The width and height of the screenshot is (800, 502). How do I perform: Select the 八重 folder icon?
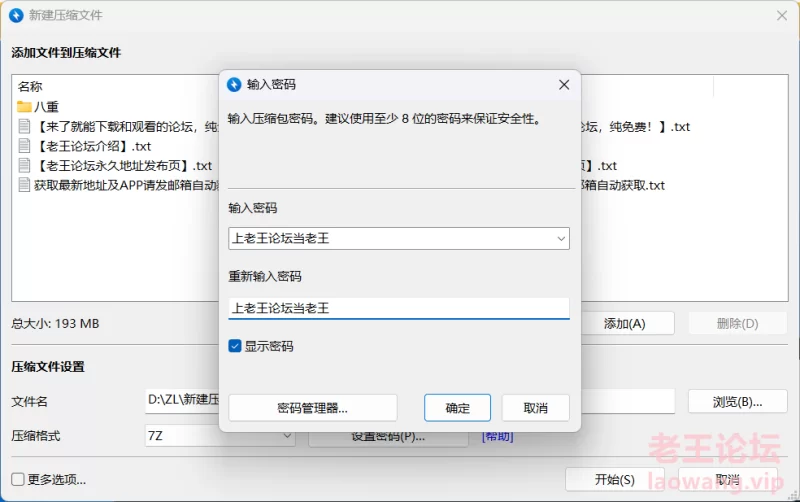(25, 107)
